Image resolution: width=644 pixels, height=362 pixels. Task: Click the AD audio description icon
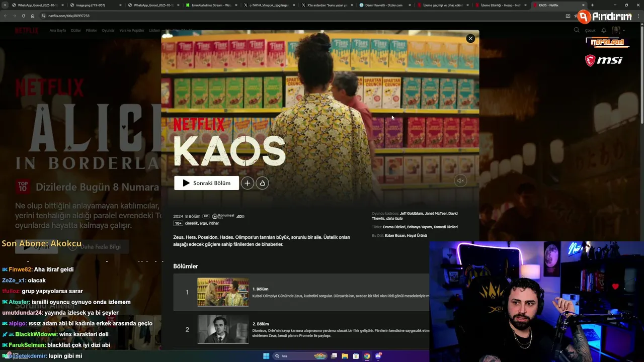240,216
